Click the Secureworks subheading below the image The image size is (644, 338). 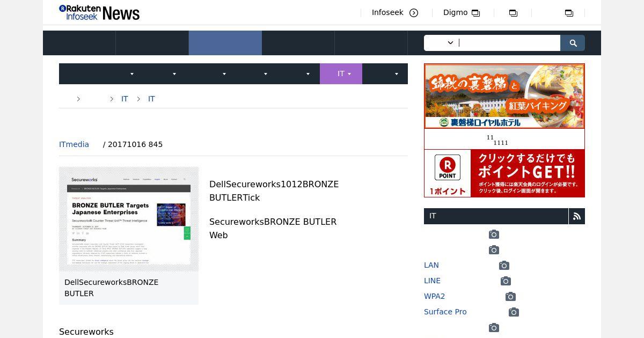point(86,332)
